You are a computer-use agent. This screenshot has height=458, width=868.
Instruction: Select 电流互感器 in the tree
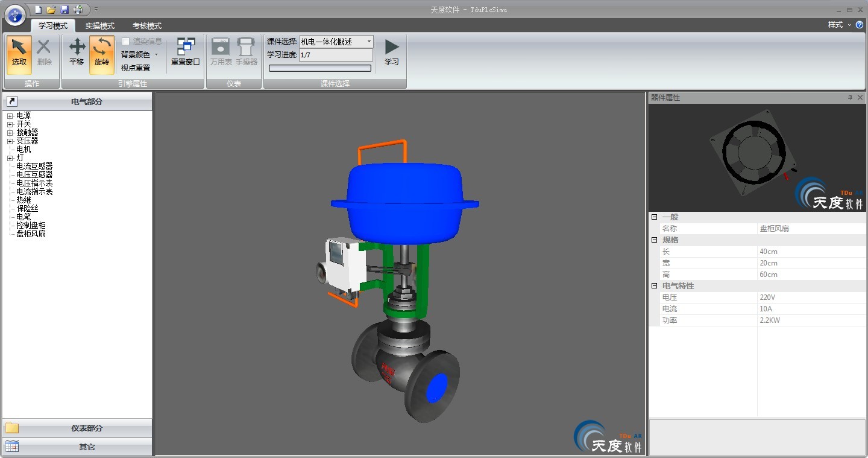coord(34,166)
